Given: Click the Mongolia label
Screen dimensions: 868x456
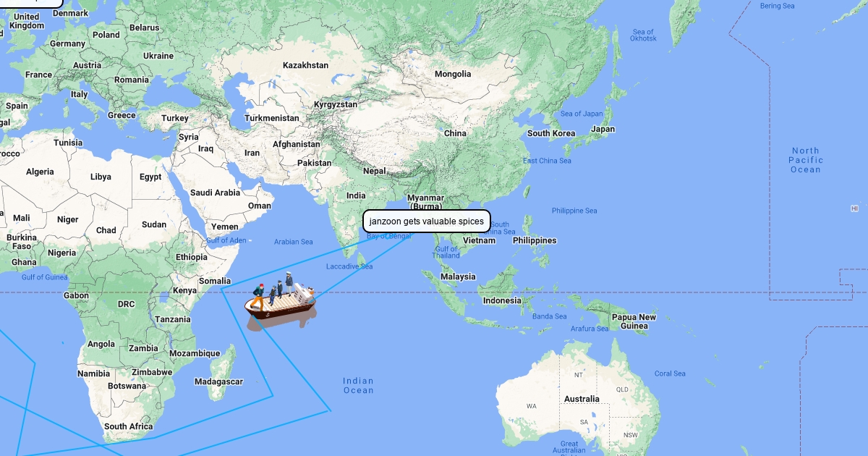Looking at the screenshot, I should click(x=453, y=74).
